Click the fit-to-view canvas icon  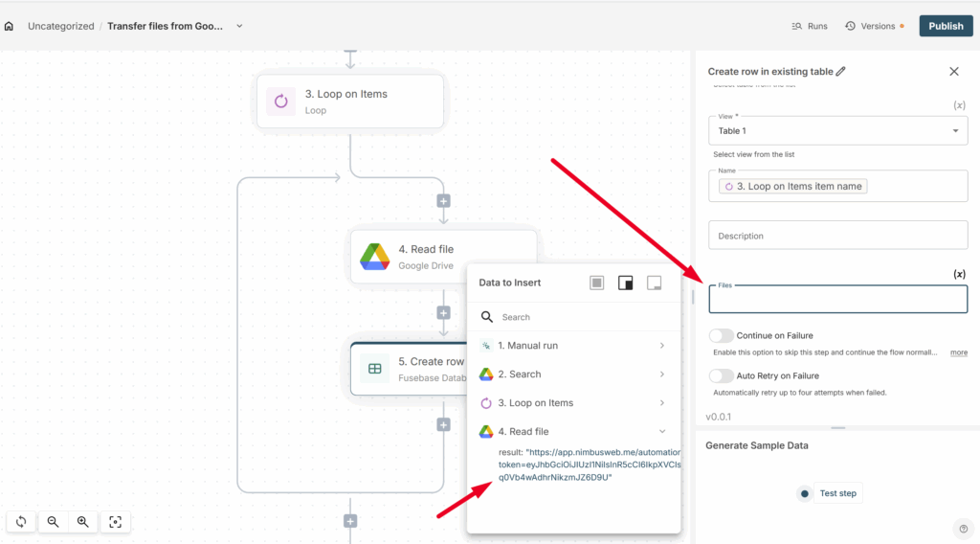point(115,521)
